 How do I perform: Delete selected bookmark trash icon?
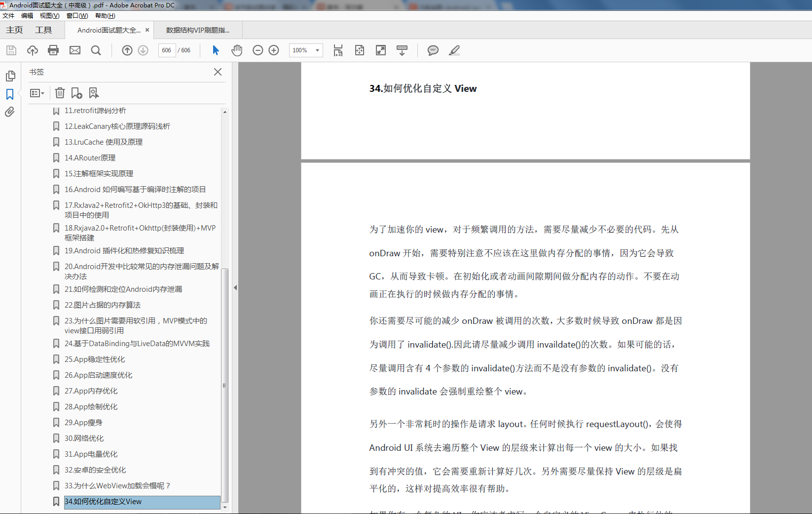(x=60, y=93)
